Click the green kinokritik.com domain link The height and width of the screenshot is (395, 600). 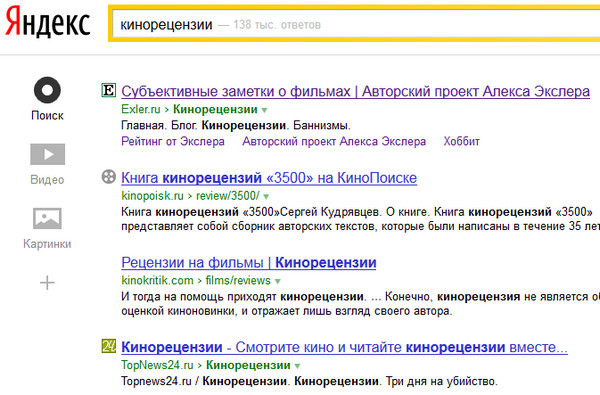click(x=157, y=281)
